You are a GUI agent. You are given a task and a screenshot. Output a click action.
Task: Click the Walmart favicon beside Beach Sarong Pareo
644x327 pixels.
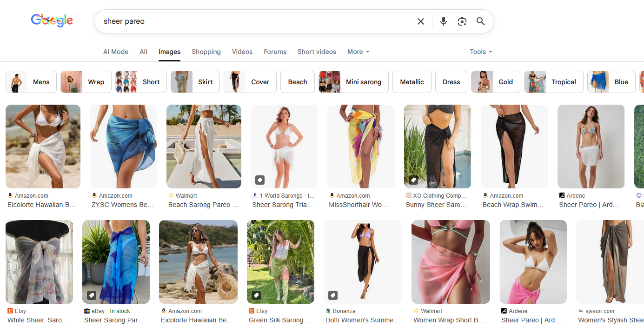(x=171, y=196)
